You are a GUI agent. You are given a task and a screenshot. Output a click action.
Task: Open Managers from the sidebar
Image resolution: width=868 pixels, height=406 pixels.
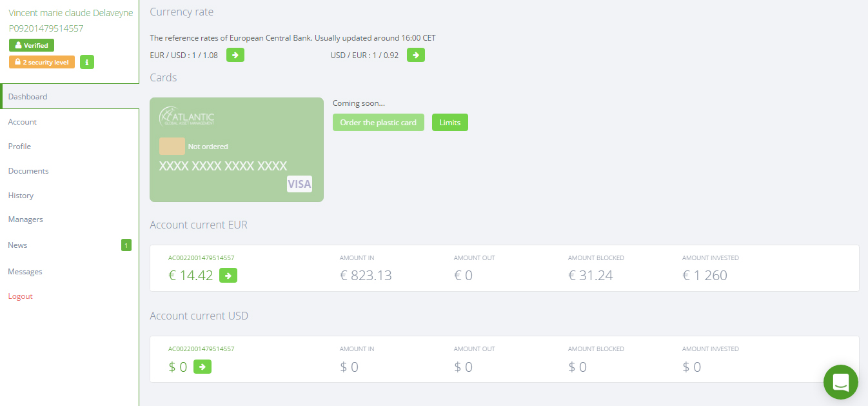pyautogui.click(x=70, y=219)
